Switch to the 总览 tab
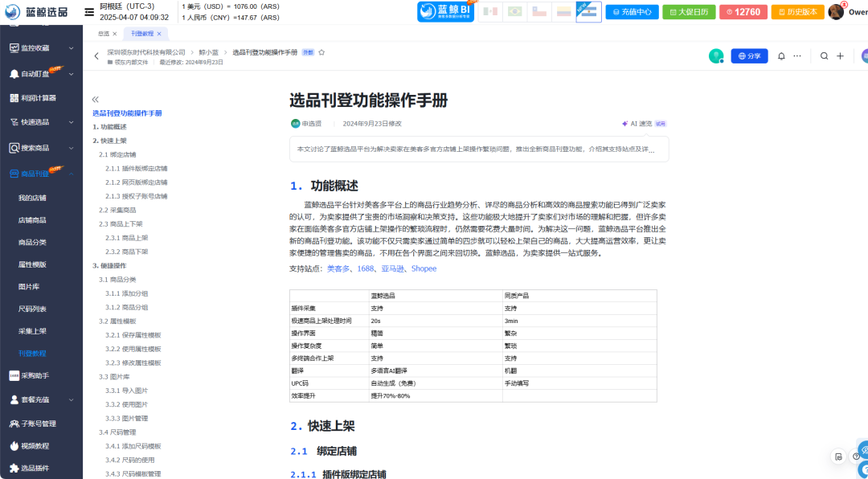This screenshot has width=868, height=479. point(104,34)
